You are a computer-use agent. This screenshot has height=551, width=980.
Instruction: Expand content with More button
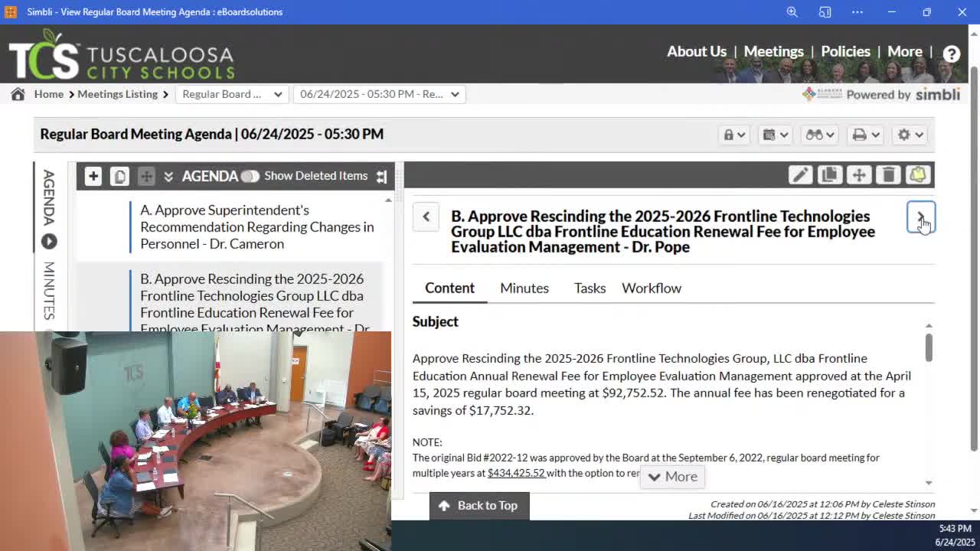click(x=672, y=477)
